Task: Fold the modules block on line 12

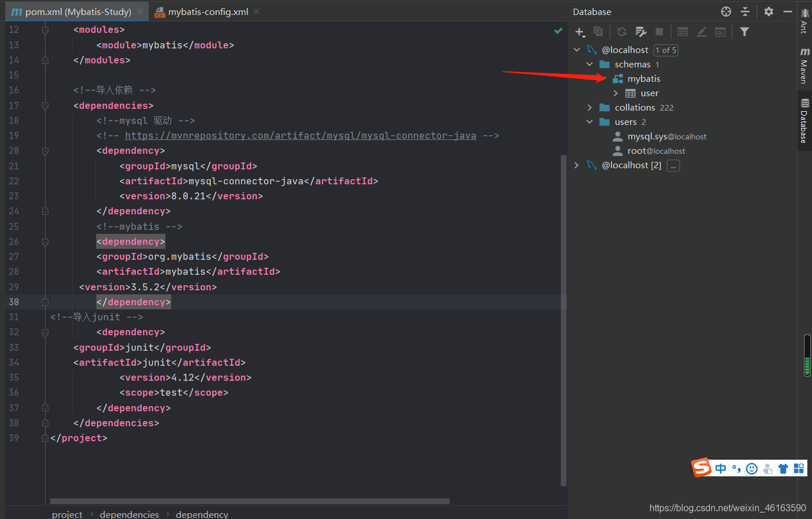Action: (45, 30)
